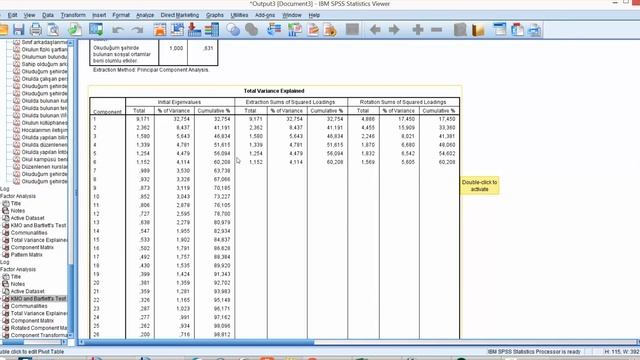Click 'IBM SPSS Statistics Processor is ready' status

[534, 351]
